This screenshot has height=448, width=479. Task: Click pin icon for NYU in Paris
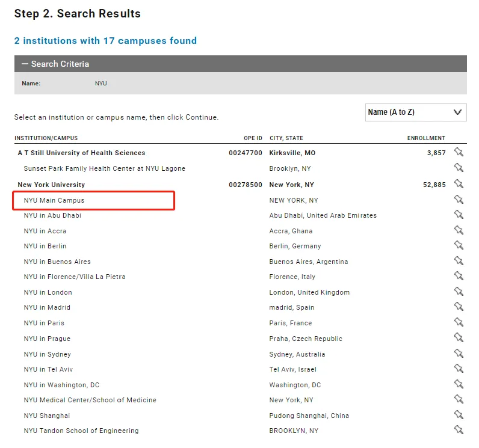(459, 323)
